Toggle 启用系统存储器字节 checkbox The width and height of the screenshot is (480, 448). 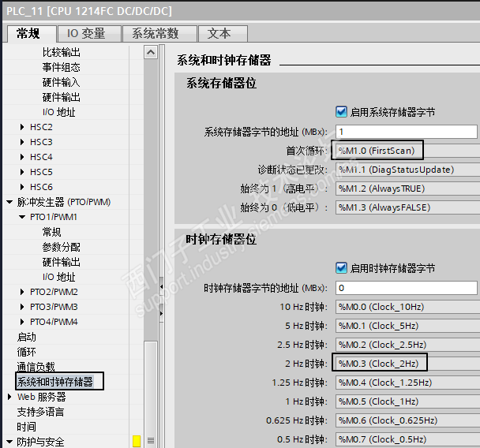click(x=341, y=112)
